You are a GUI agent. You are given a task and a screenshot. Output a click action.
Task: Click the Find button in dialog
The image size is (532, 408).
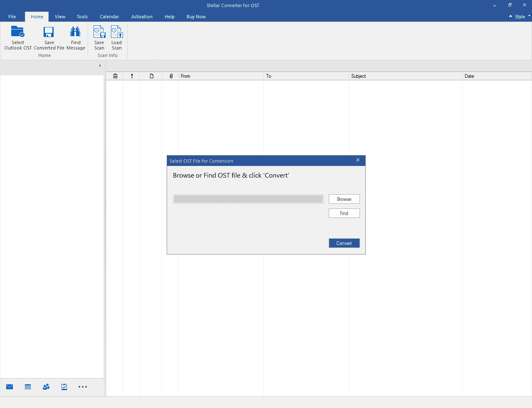[x=344, y=213]
